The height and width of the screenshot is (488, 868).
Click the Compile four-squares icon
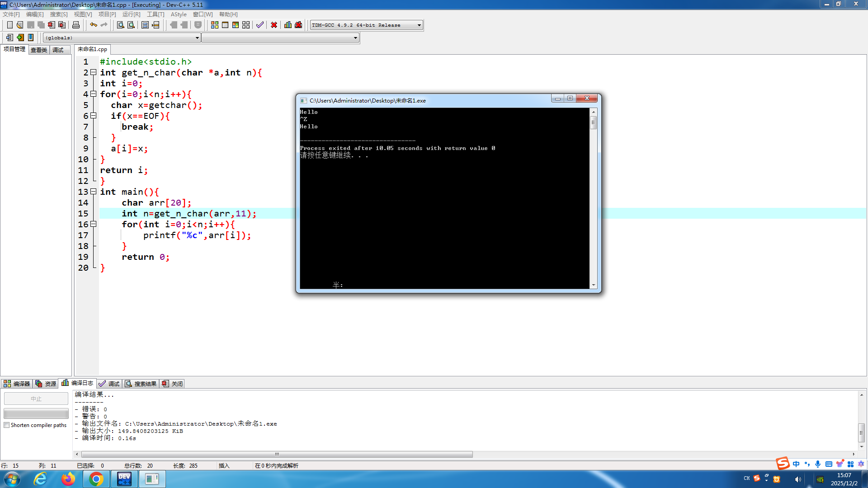tap(215, 25)
